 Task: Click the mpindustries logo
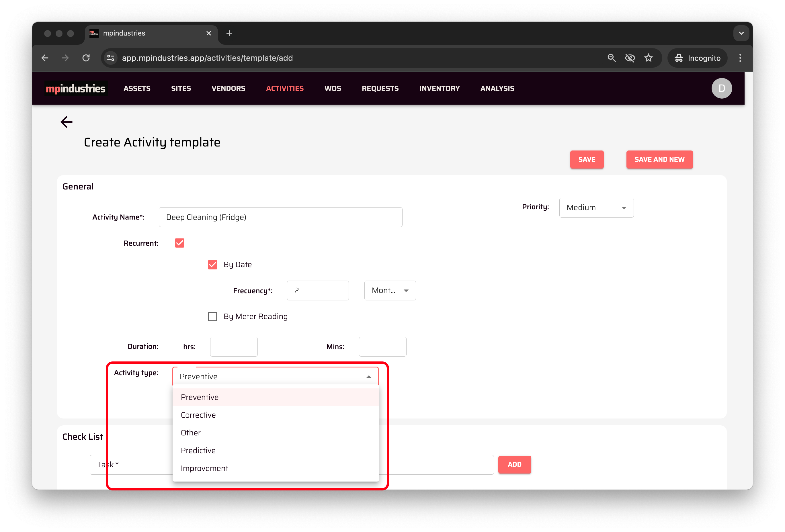click(x=76, y=89)
